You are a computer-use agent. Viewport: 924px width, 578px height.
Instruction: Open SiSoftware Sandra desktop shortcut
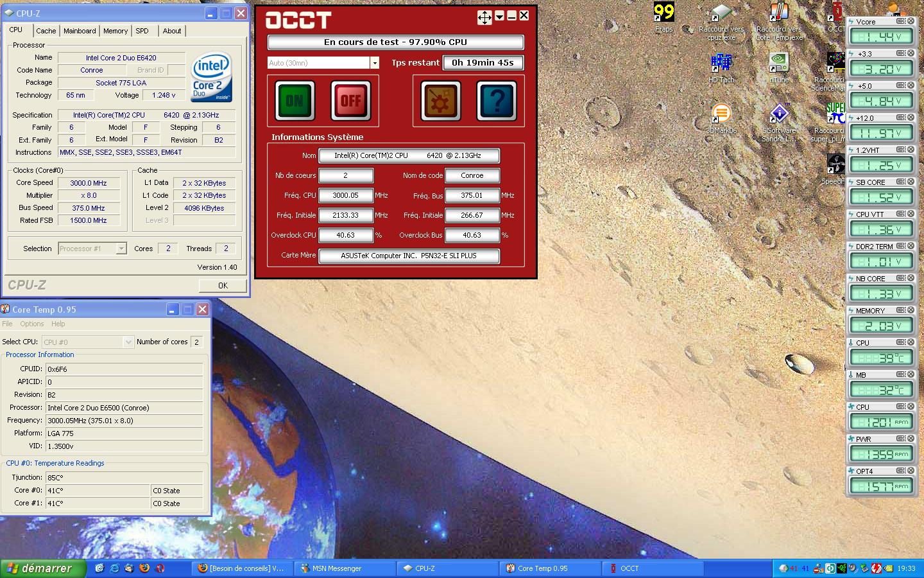pos(779,123)
